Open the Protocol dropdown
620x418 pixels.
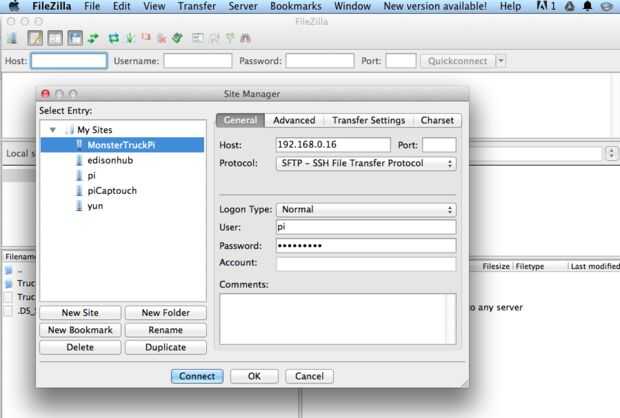[366, 163]
